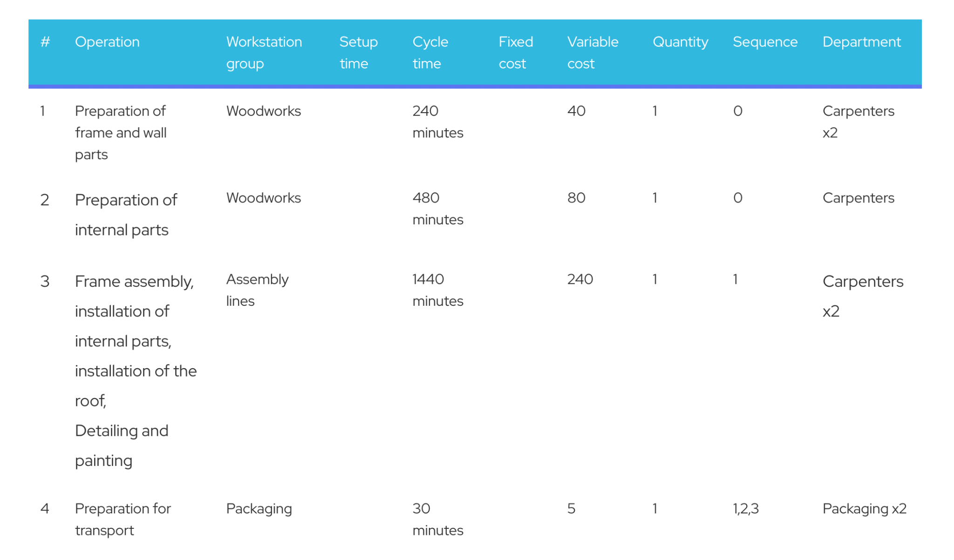Sort the table by Operation column
Viewport: 954px width, 560px height.
(x=108, y=42)
